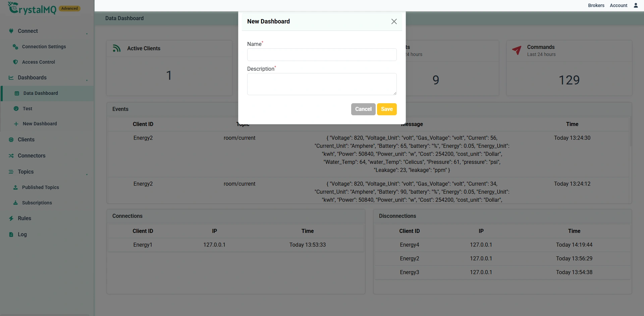Open Brokers in top bar
Screen dimensions: 644x316
pyautogui.click(x=596, y=5)
